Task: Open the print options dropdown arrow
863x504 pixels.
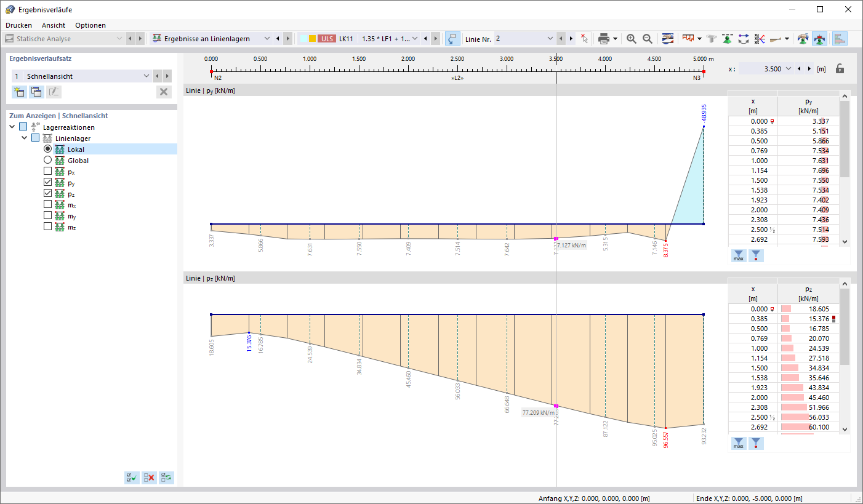Action: pyautogui.click(x=615, y=39)
